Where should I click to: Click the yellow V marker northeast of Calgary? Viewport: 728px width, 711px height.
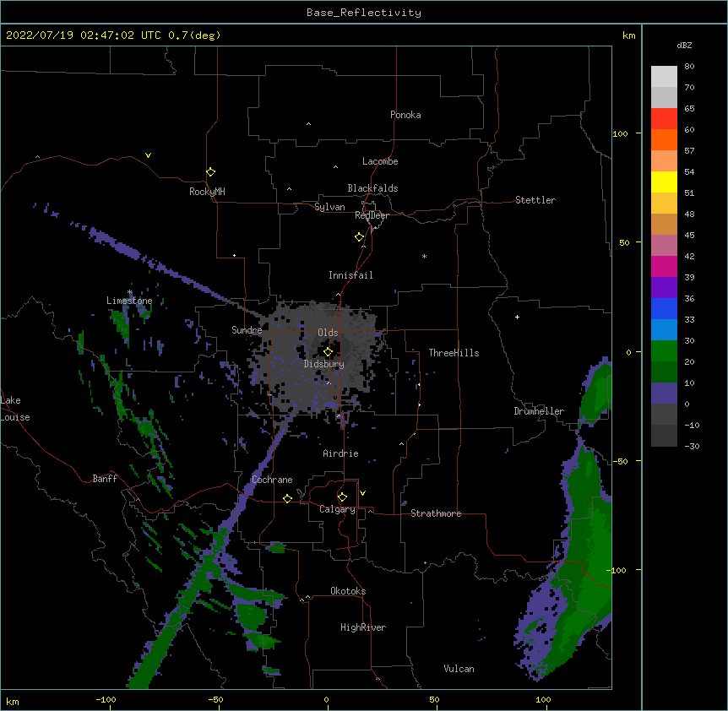(x=362, y=493)
